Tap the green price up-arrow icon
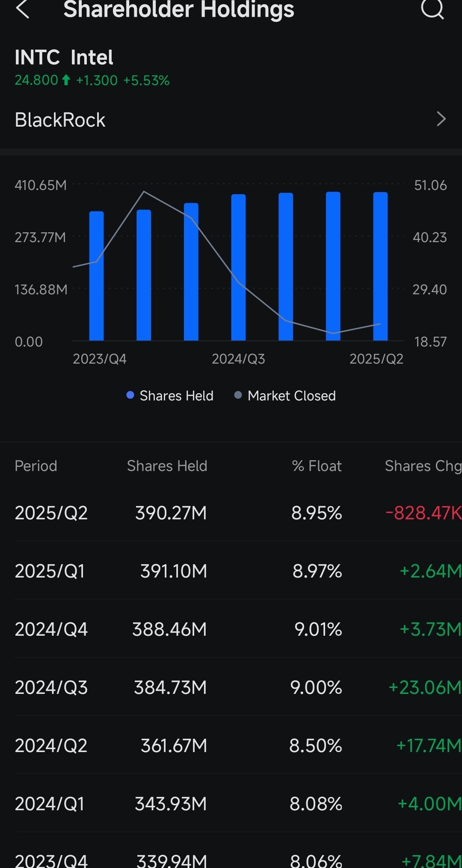462x868 pixels. pos(66,80)
